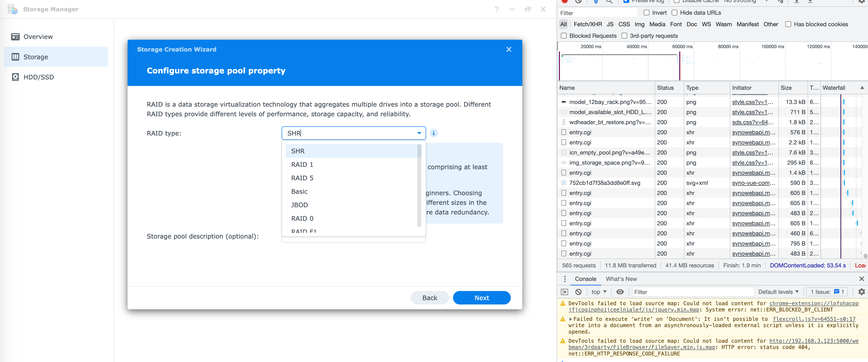Click the RAID type info icon
868x362 pixels.
pyautogui.click(x=433, y=133)
